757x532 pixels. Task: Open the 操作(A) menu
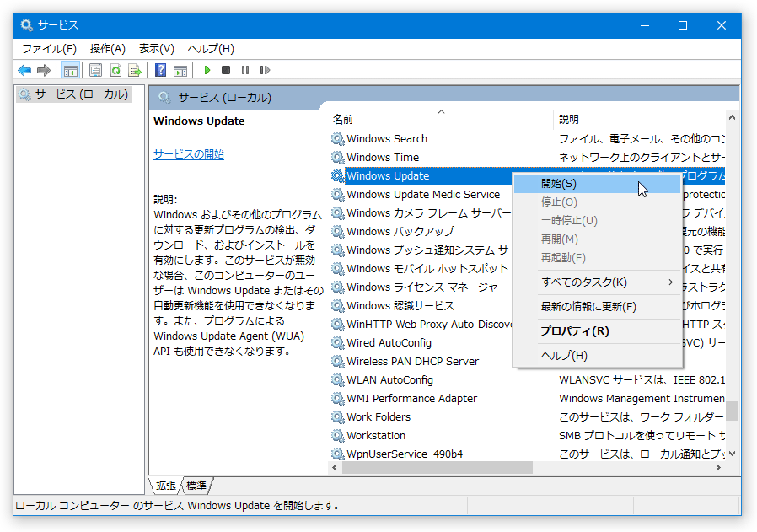108,49
